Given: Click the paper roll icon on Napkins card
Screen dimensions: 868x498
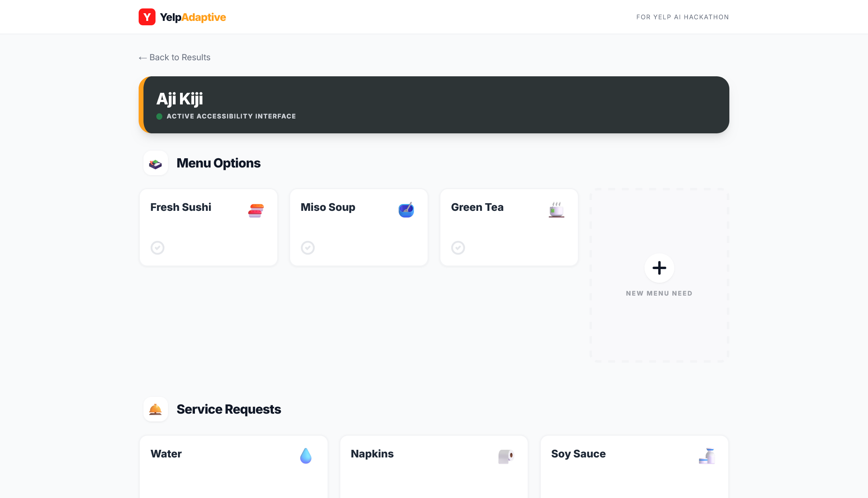Looking at the screenshot, I should click(506, 456).
